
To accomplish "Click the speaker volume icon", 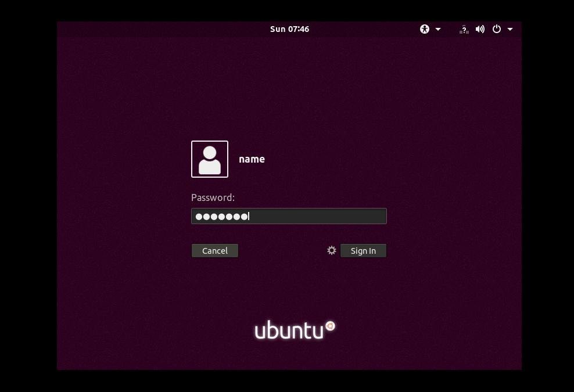I will 480,28.
